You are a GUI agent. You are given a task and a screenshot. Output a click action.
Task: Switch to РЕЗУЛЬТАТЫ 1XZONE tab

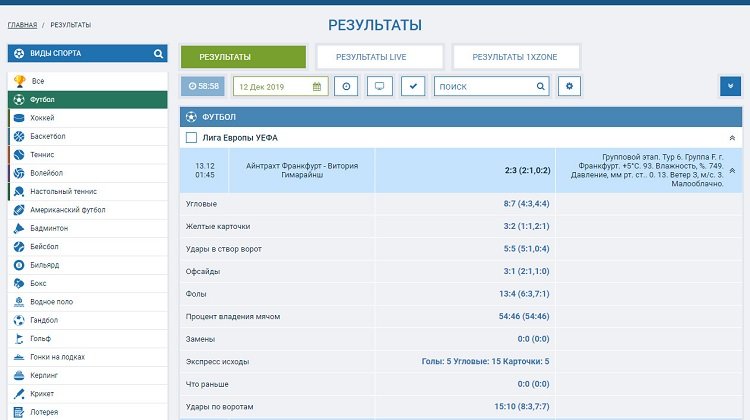point(516,57)
